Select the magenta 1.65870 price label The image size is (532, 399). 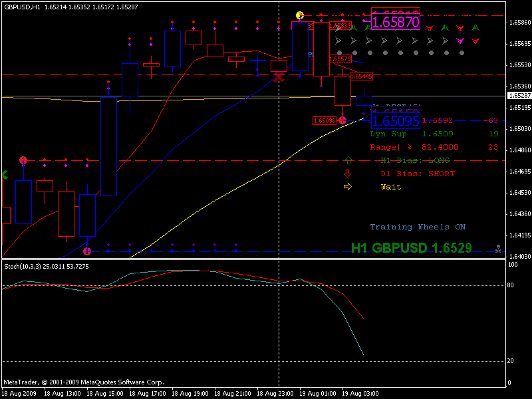click(x=396, y=22)
